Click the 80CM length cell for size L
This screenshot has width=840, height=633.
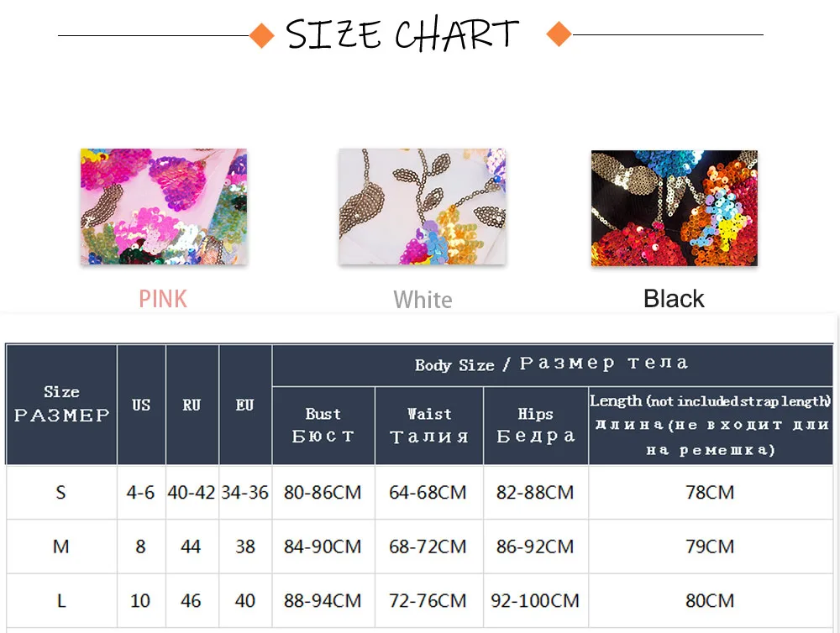[710, 601]
